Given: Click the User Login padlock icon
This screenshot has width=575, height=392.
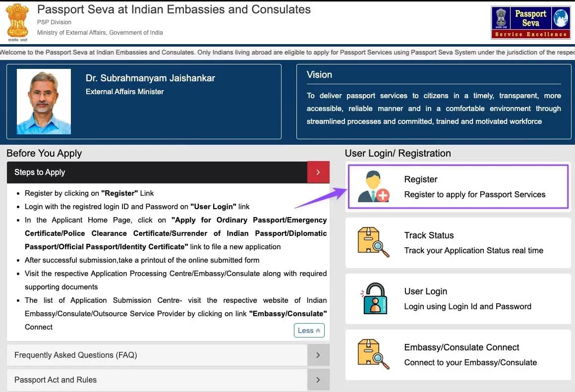Looking at the screenshot, I should [375, 298].
